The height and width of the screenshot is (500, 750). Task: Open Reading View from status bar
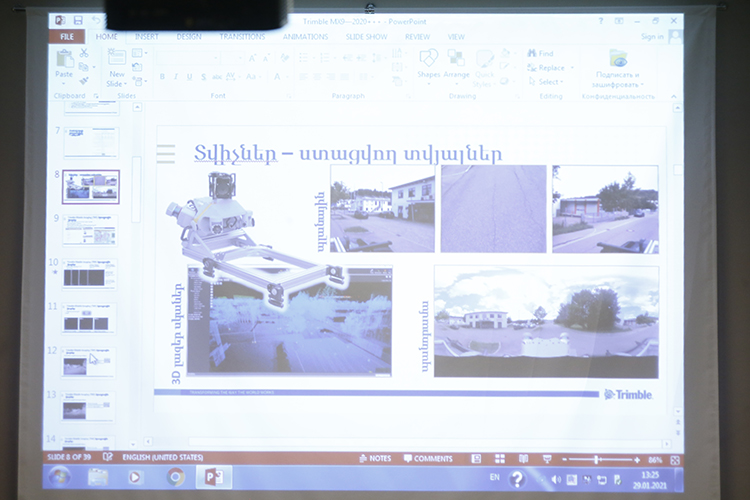click(524, 459)
